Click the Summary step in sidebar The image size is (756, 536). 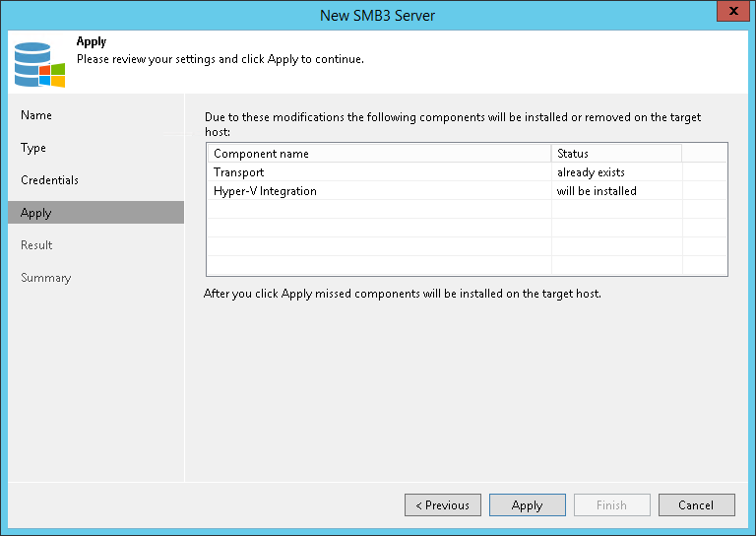pyautogui.click(x=46, y=278)
